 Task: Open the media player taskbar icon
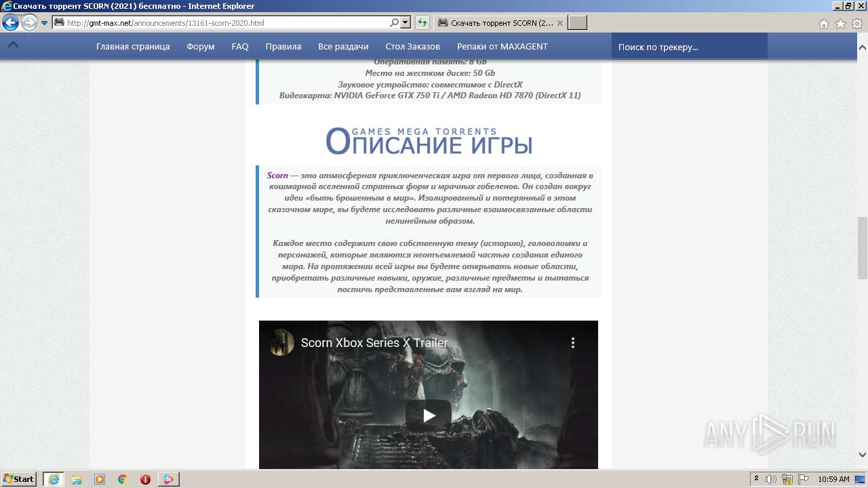100,479
